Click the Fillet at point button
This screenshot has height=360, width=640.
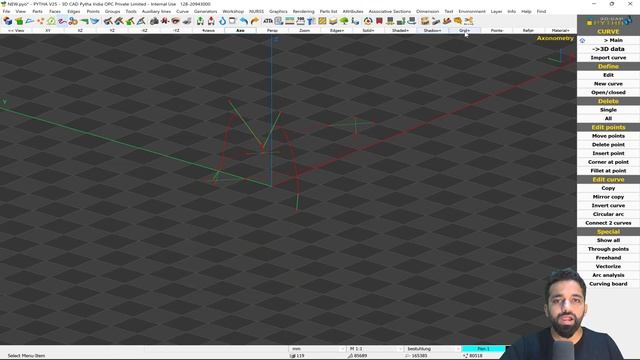point(608,171)
